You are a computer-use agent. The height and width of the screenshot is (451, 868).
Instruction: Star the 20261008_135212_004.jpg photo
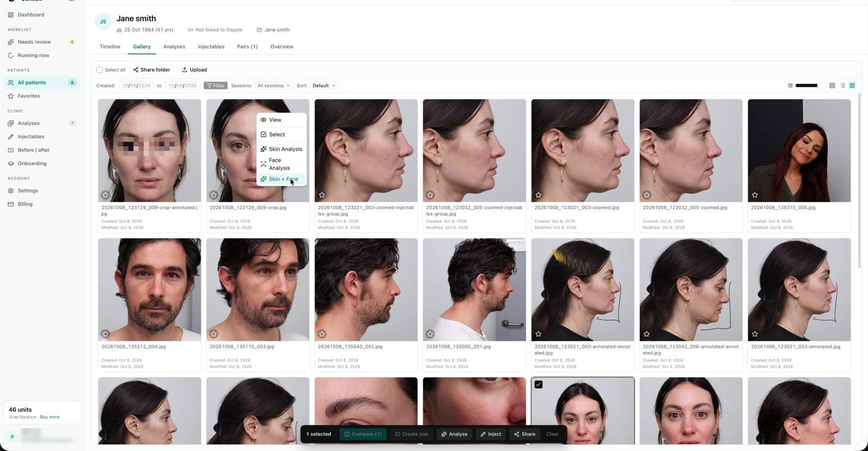[x=105, y=334]
